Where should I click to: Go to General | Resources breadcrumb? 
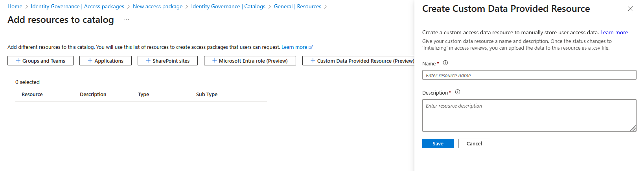coord(298,6)
